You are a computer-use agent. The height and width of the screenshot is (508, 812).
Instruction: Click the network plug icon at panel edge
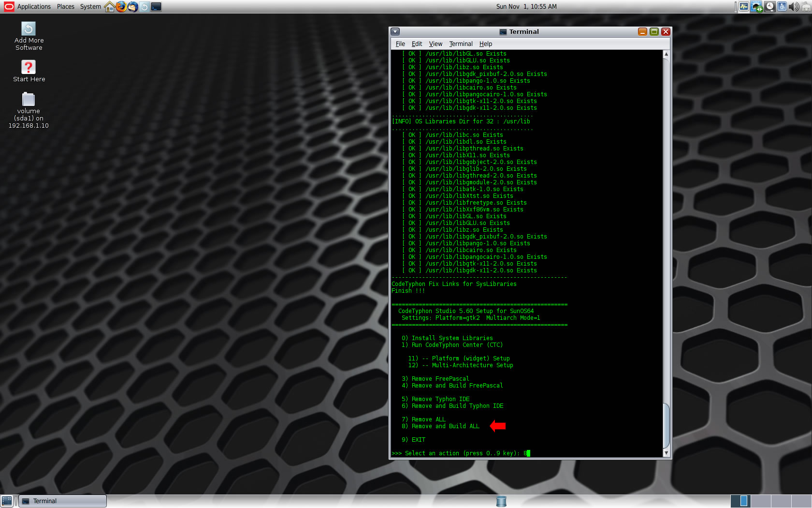(806, 6)
